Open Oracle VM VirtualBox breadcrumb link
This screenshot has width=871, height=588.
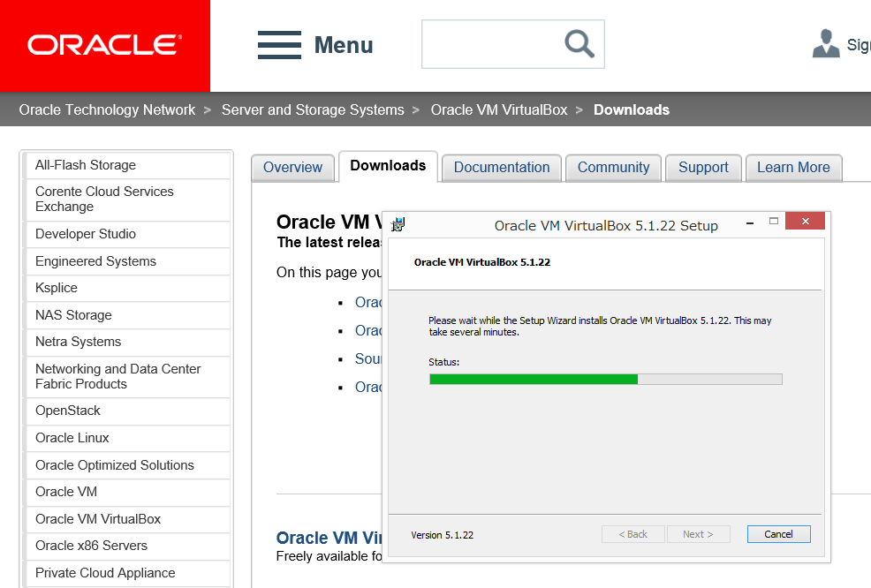499,110
